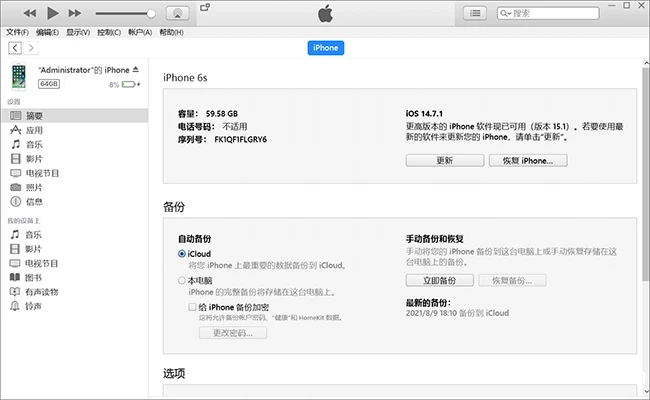Screen dimensions: 650x400
Task: Select the 本电脑 backup radio button
Action: [x=182, y=281]
